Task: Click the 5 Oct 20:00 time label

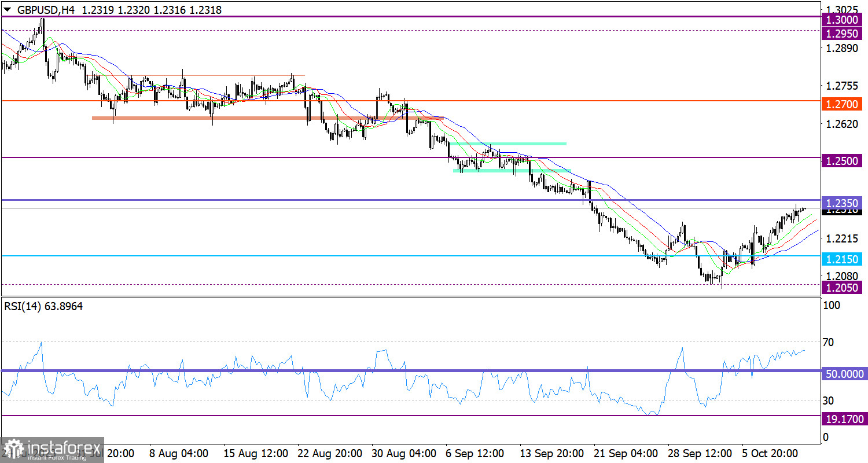Action: [771, 453]
